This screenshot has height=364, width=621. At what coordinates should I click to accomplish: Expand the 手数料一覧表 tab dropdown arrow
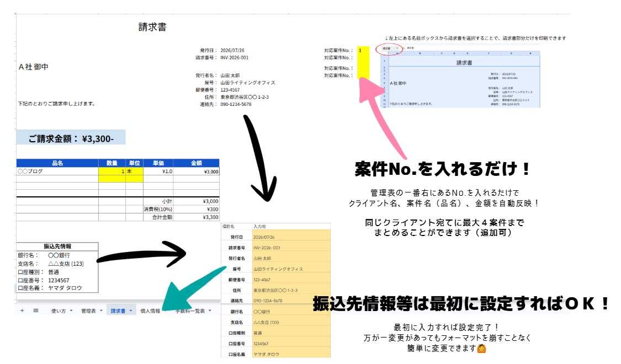coord(210,311)
